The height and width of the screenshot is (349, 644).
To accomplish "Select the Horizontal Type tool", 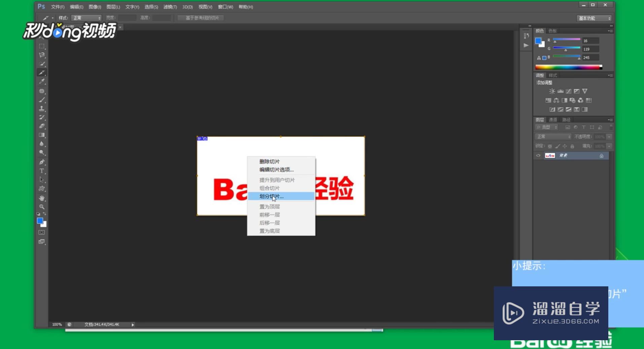I will pyautogui.click(x=42, y=171).
